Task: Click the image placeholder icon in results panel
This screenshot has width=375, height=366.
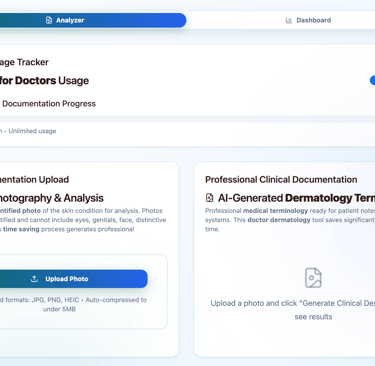Action: [313, 278]
